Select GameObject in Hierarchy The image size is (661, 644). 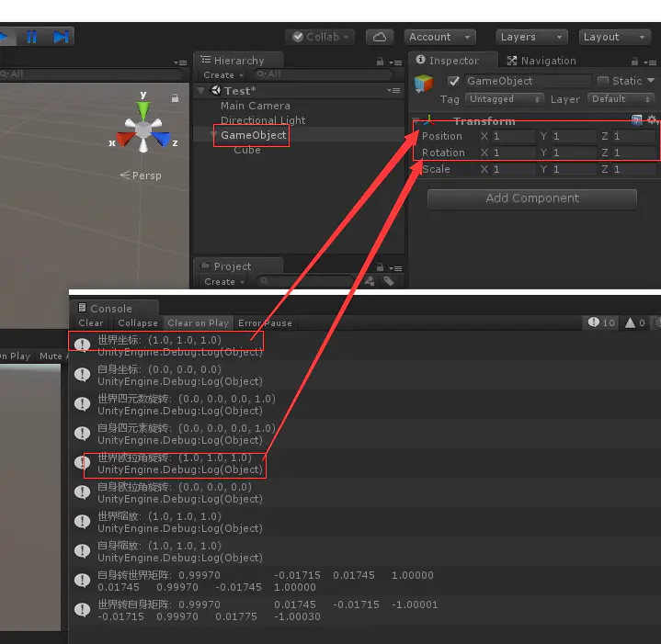253,135
